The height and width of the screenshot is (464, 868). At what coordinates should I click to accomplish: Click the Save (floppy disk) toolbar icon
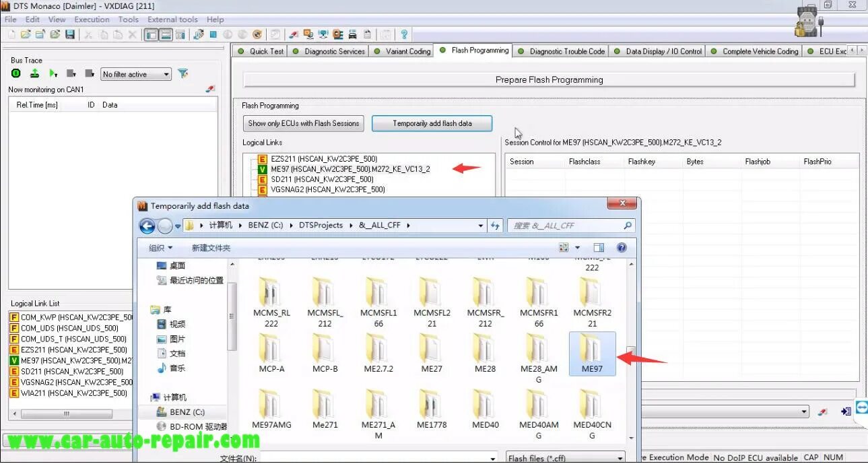click(70, 34)
